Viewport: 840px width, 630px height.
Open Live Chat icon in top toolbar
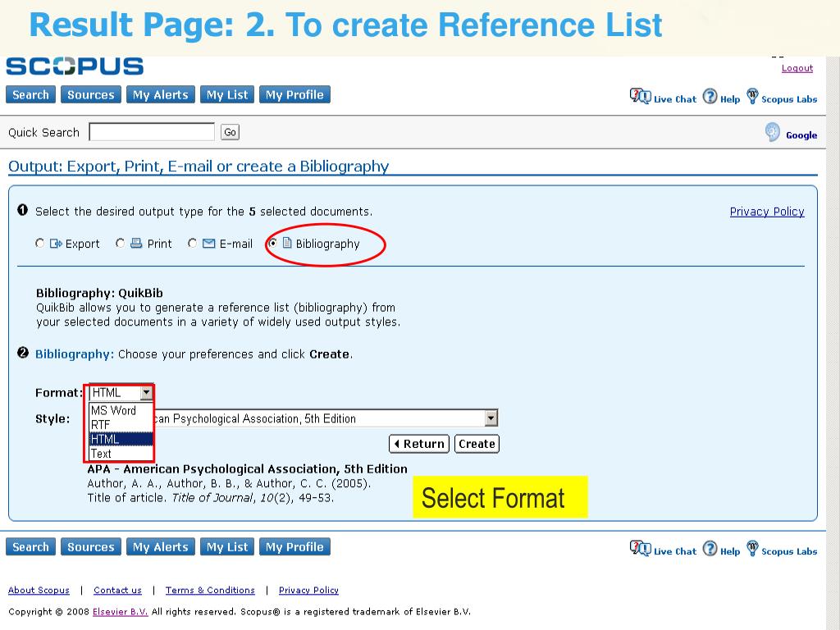pyautogui.click(x=640, y=97)
